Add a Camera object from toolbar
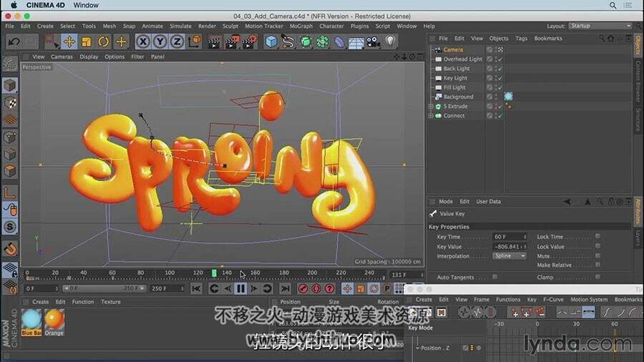 point(373,41)
